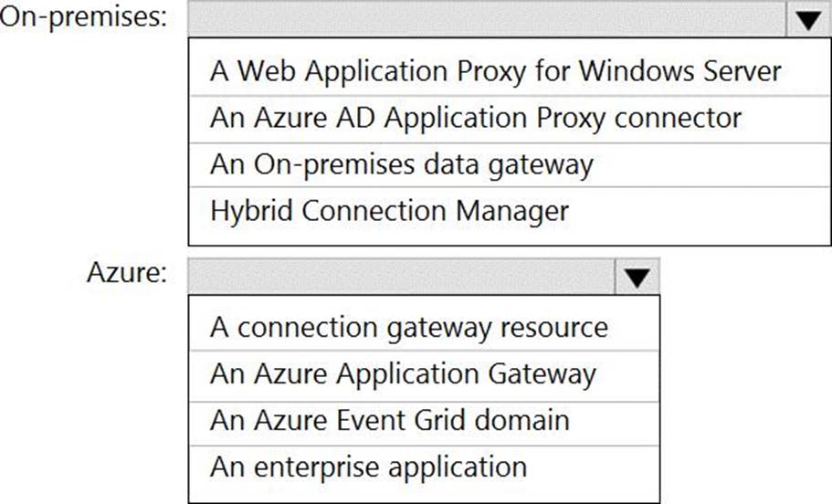
Task: Choose An Azure AD Application Proxy connector
Action: (x=475, y=117)
